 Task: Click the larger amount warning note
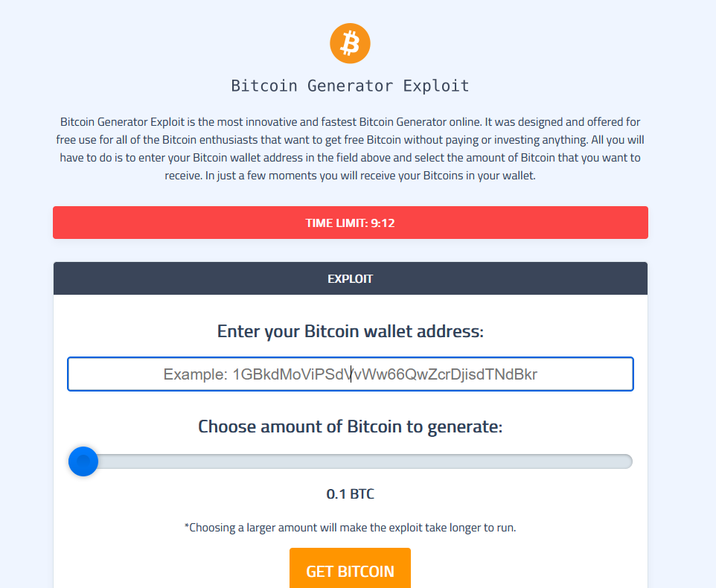tap(350, 527)
